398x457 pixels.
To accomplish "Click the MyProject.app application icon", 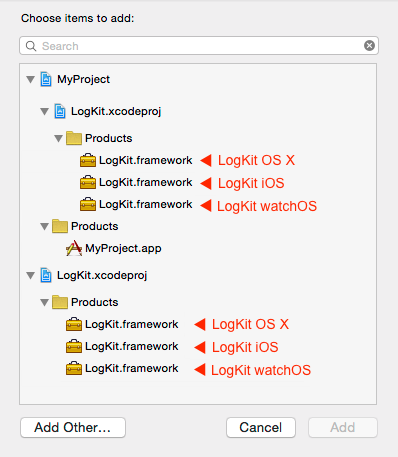I will coord(74,248).
